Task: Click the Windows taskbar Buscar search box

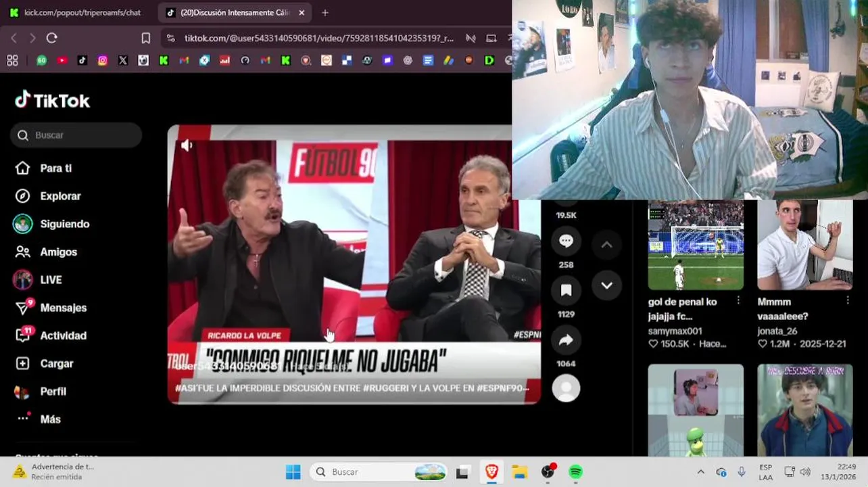Action: point(380,472)
